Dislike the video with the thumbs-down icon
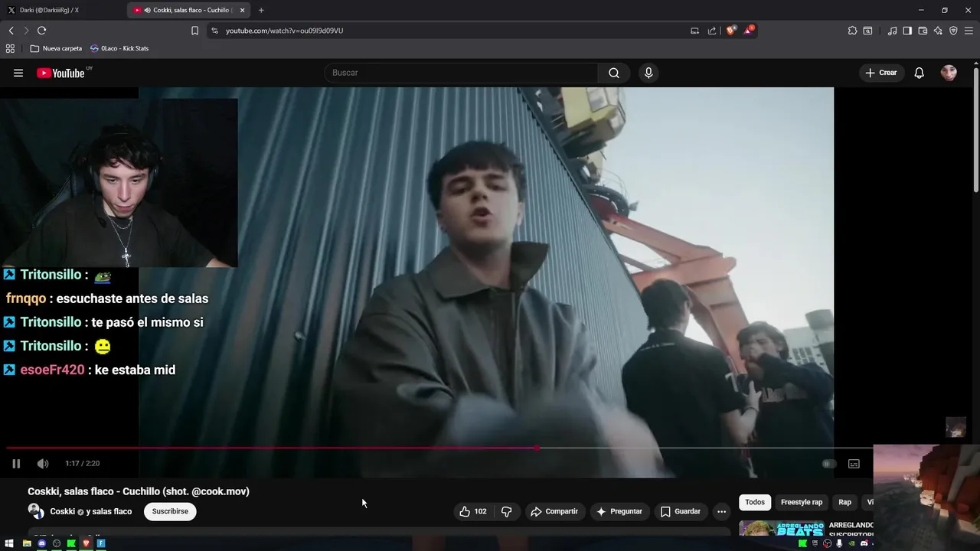980x551 pixels. click(506, 511)
